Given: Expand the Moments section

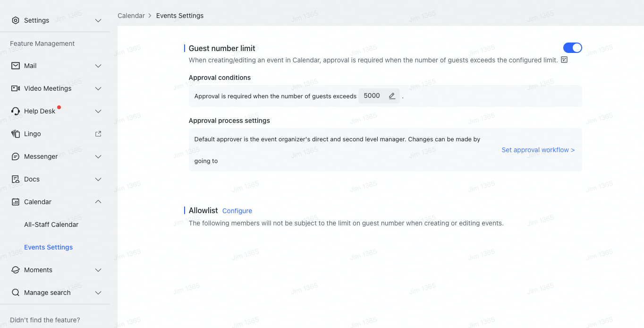Looking at the screenshot, I should click(x=98, y=270).
